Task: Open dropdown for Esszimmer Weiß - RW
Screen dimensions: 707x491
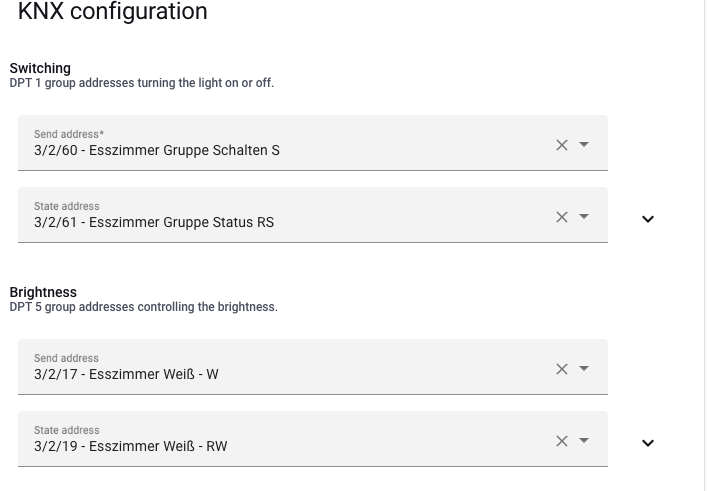Action: point(584,441)
